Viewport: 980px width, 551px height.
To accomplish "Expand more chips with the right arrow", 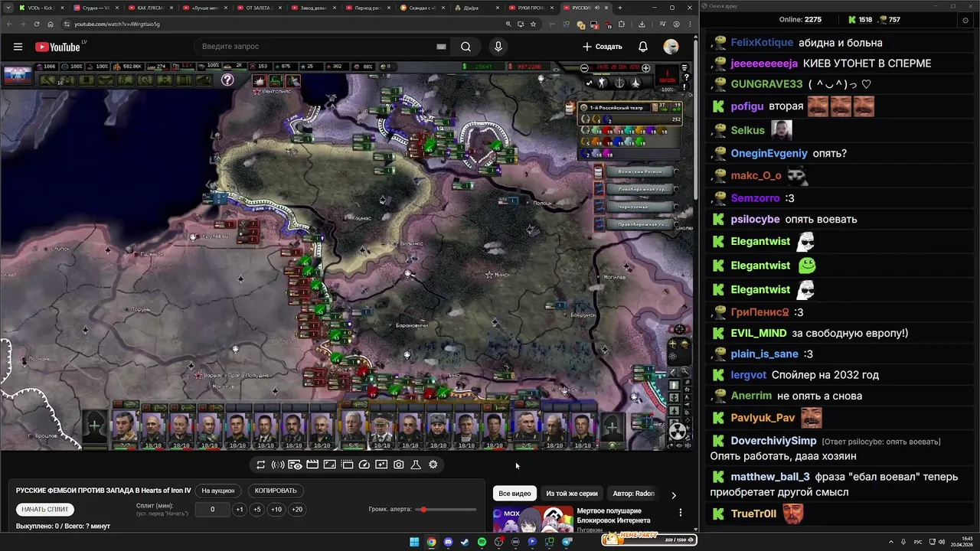I will [x=674, y=494].
